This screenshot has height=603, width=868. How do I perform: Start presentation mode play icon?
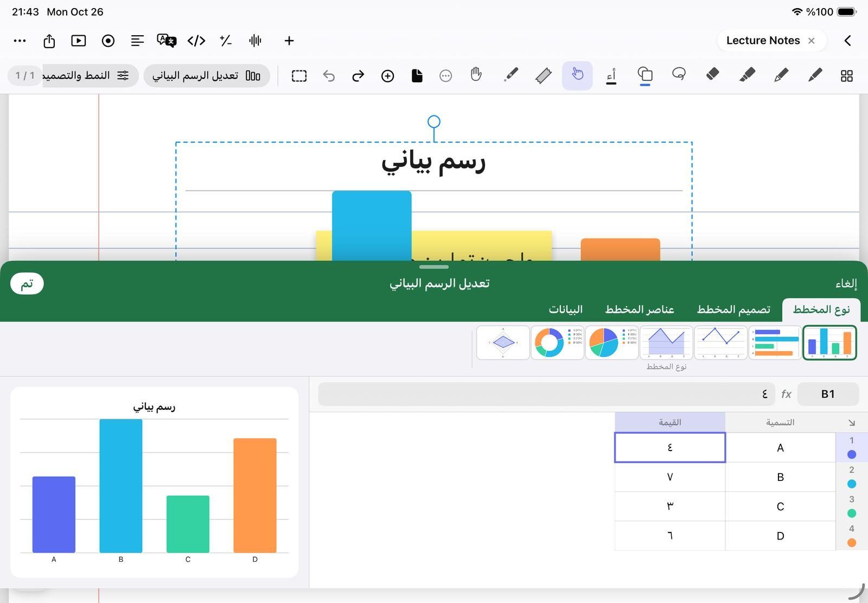pos(79,41)
